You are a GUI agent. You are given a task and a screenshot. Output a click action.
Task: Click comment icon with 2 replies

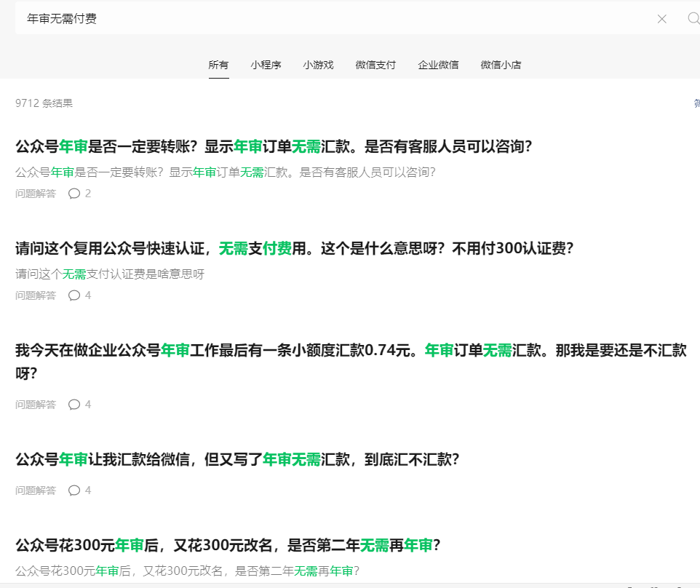pyautogui.click(x=74, y=194)
